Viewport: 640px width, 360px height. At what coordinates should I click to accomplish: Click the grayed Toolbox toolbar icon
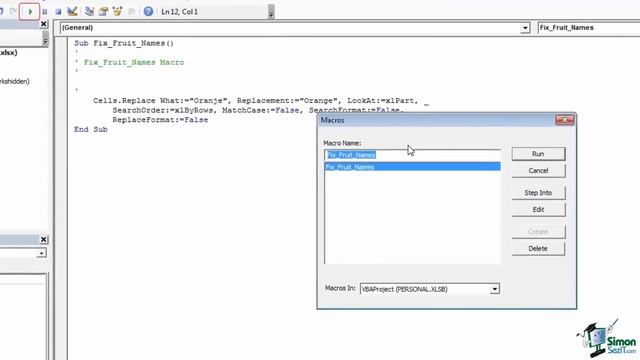coord(131,11)
